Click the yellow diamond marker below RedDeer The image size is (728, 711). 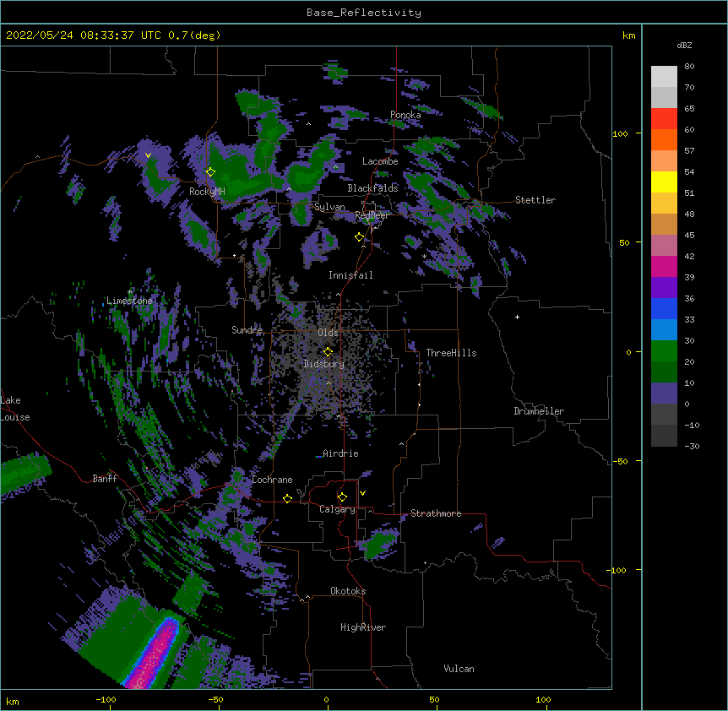tap(359, 237)
